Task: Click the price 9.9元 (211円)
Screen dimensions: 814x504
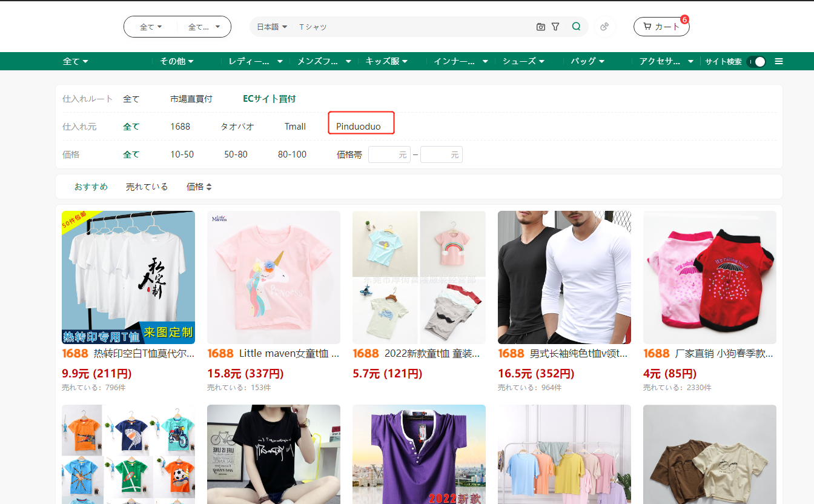Action: 97,373
